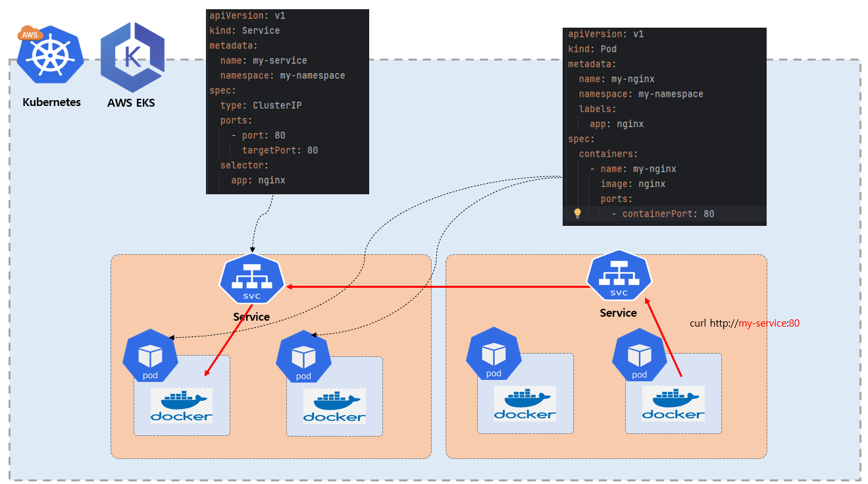Click the 'name: my-service' line
This screenshot has width=868, height=484.
tap(264, 61)
